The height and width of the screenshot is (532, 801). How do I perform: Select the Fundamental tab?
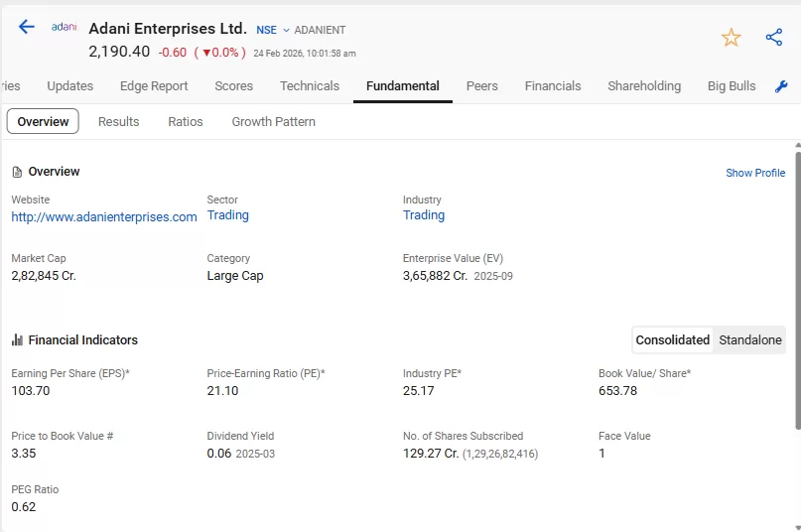(x=403, y=86)
